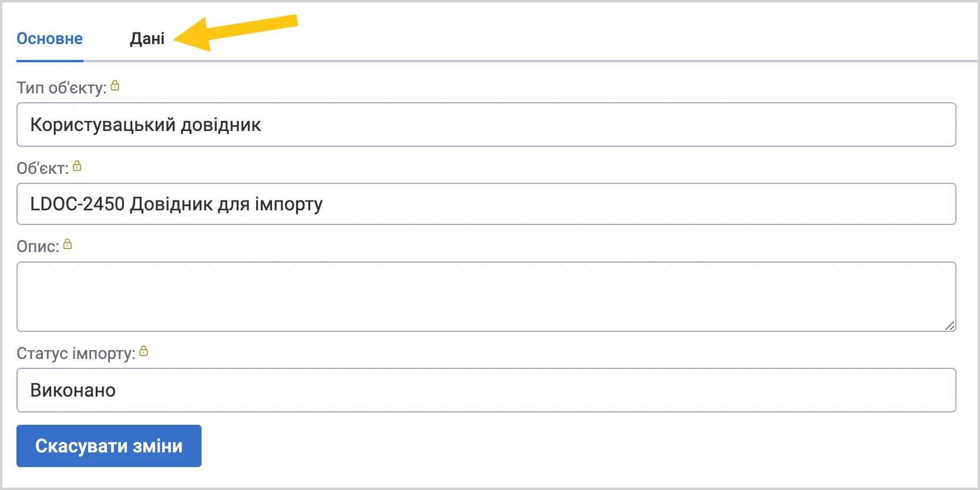Click the Об'єкт label text
The height and width of the screenshot is (490, 980).
[43, 169]
